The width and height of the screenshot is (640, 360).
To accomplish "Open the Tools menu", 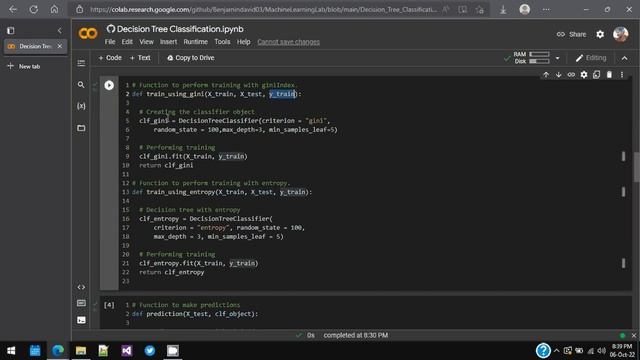I will 222,42.
